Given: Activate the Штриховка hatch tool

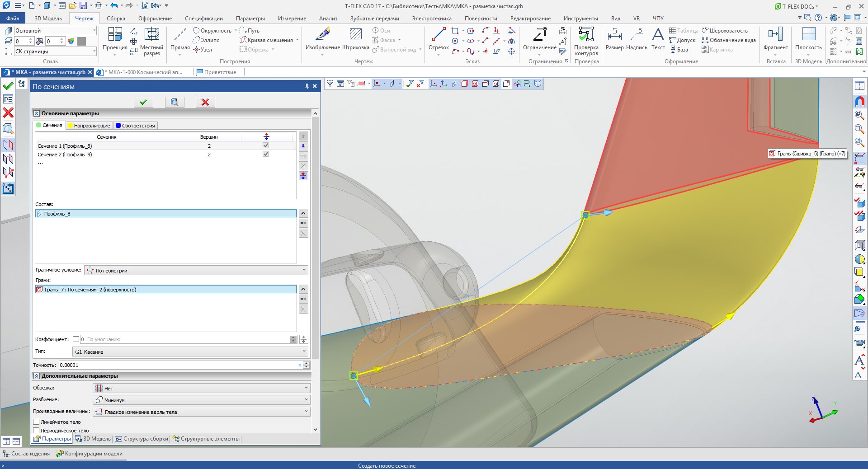Looking at the screenshot, I should point(356,40).
